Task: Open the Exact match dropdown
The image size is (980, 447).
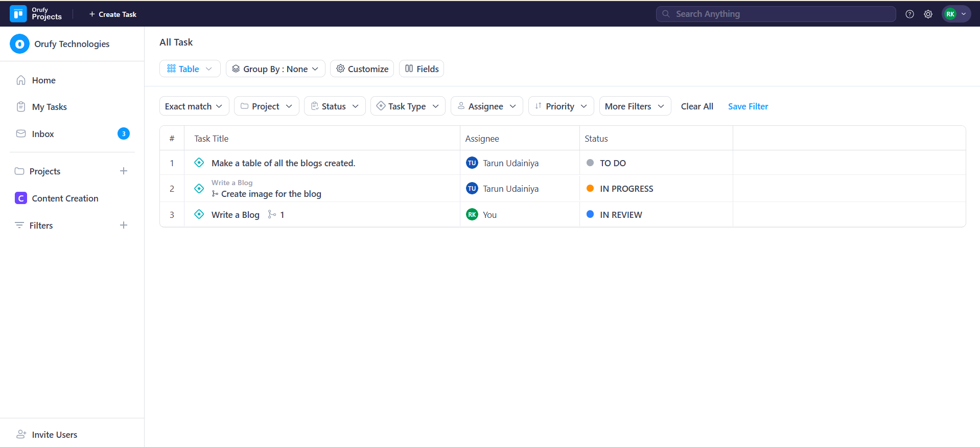Action: [x=194, y=106]
